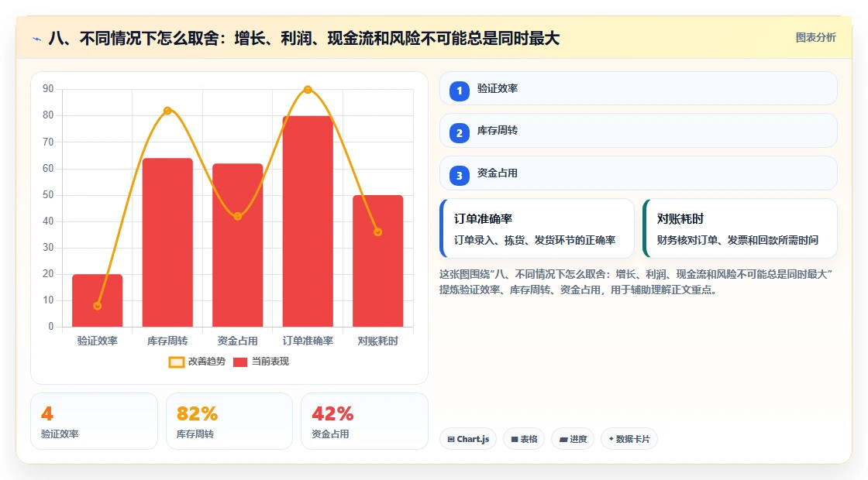Click the 改善趋势 legend label
Image resolution: width=868 pixels, height=480 pixels.
[206, 362]
